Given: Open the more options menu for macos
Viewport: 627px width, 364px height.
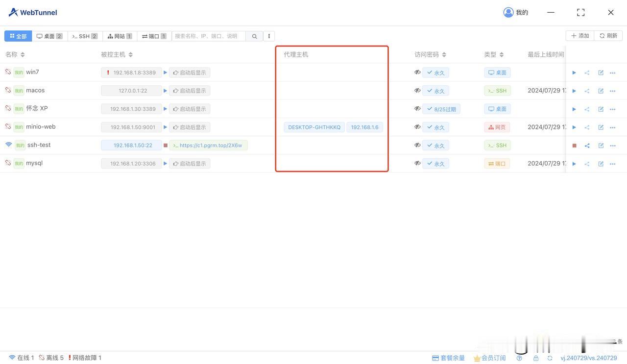Looking at the screenshot, I should tap(613, 91).
